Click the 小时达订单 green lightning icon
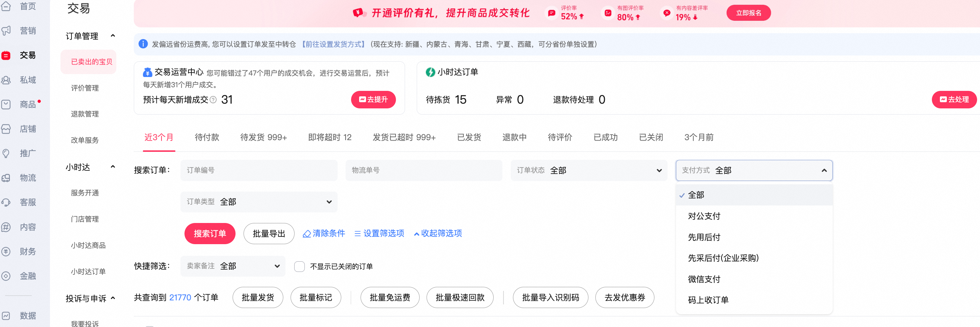 point(430,72)
